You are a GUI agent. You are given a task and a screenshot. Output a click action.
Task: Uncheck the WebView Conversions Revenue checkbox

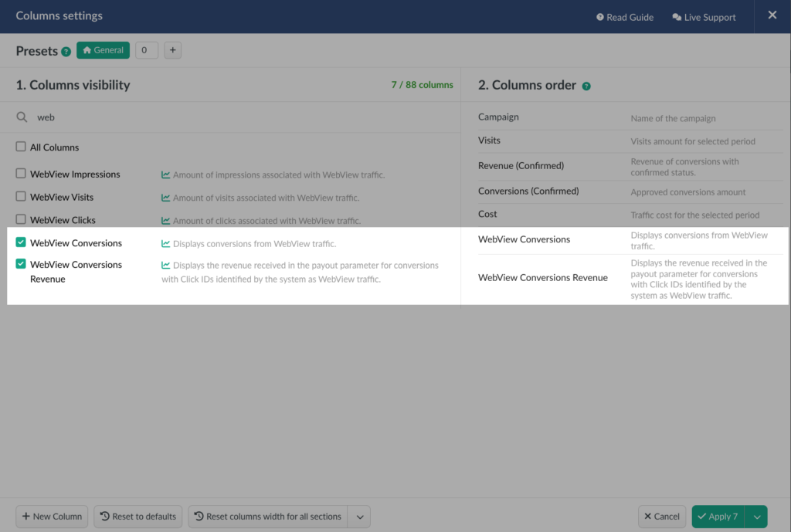tap(21, 264)
